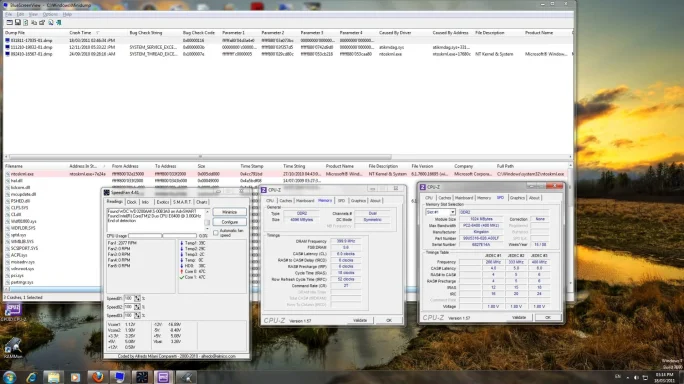Screen dimensions: 684x384
Task: Select the ACPI.sys row in lower pane
Action: point(19,255)
